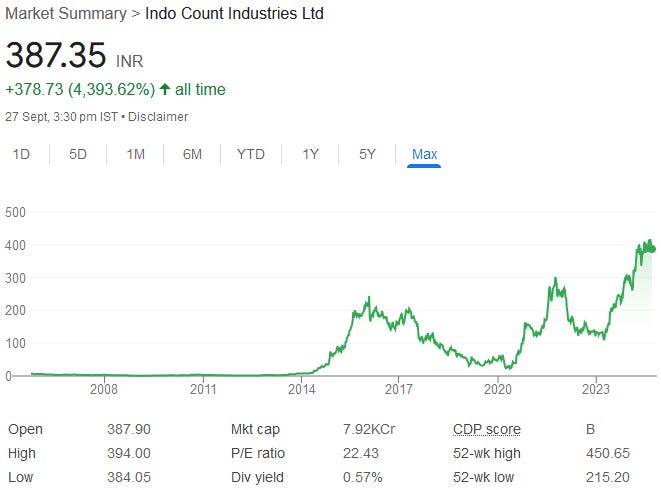Click the +378.73 (4,393.62%) change text
661x490 pixels.
point(80,89)
